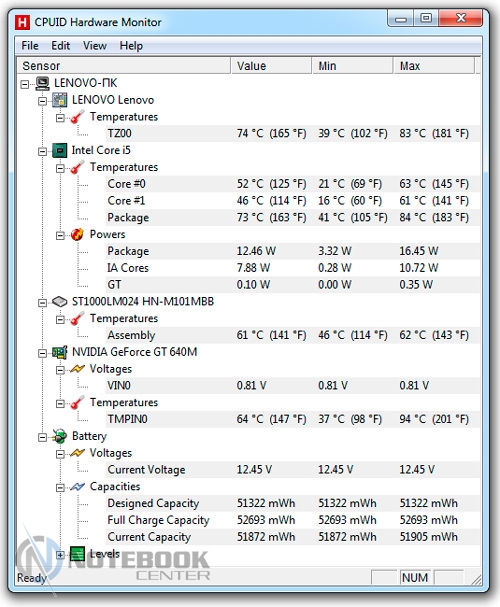Select the TMPIN0 temperature row
The height and width of the screenshot is (607, 500).
pyautogui.click(x=293, y=419)
